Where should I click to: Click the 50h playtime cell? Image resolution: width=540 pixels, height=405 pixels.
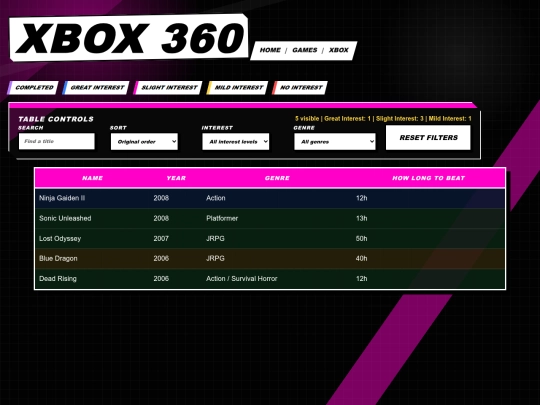[361, 238]
